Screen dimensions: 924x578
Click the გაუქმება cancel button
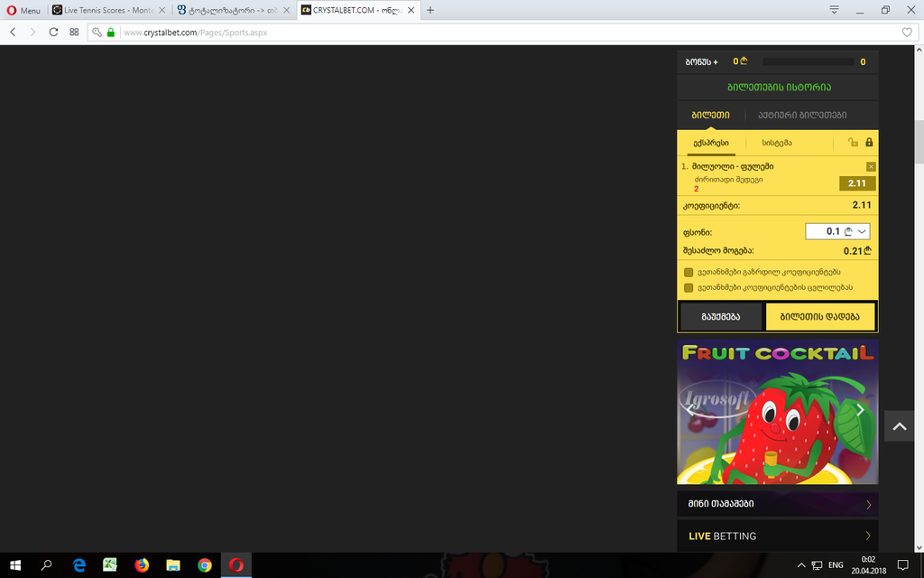[x=721, y=317]
